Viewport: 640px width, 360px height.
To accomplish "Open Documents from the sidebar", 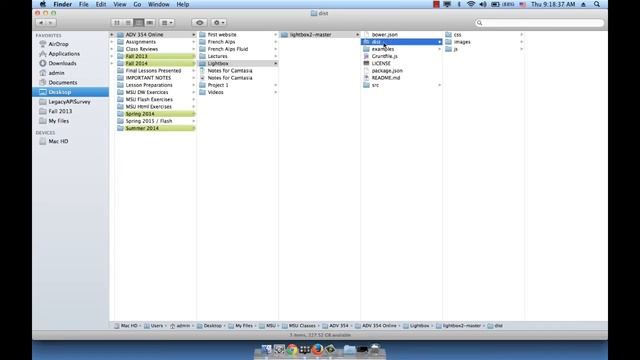I will tap(63, 82).
